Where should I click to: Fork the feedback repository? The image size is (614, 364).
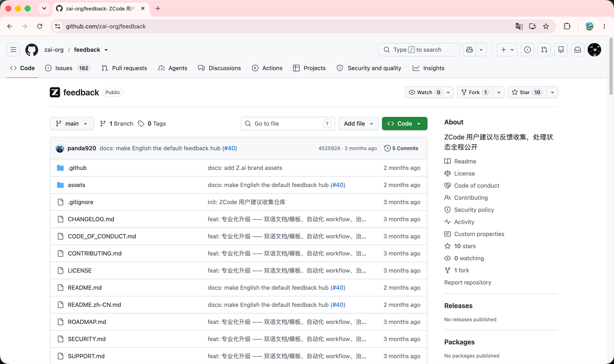475,92
